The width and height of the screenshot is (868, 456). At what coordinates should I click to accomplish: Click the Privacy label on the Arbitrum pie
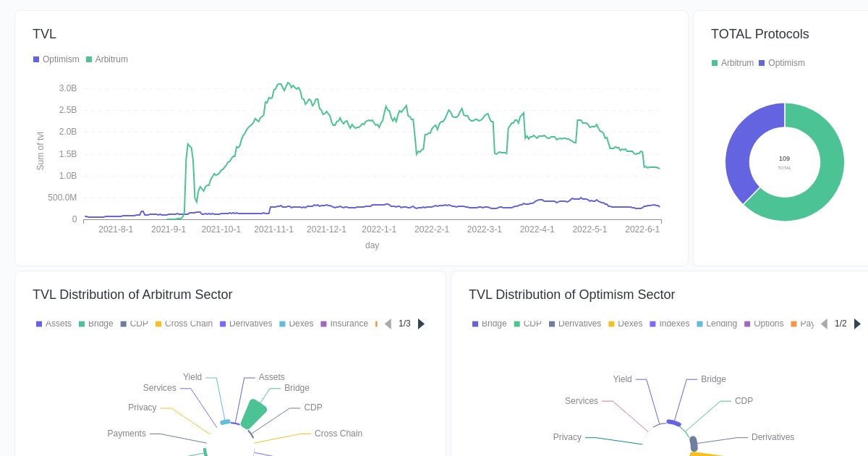(142, 408)
